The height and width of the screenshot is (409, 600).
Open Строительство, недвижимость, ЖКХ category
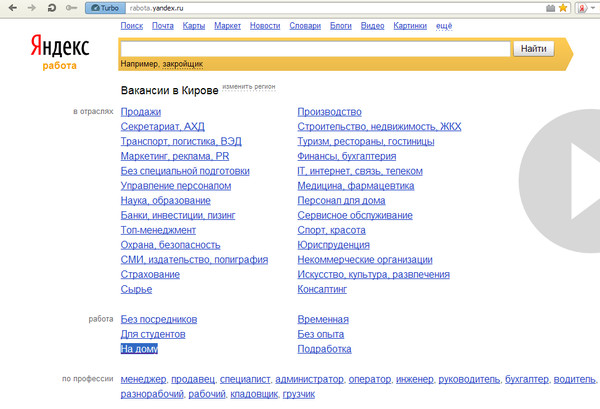pos(379,127)
